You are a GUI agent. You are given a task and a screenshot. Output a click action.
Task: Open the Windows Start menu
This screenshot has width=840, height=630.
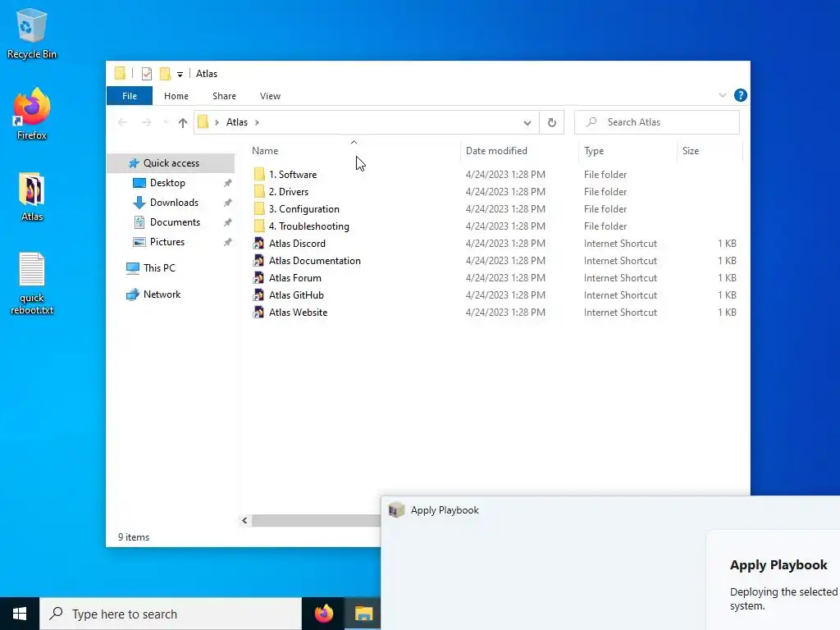20,614
